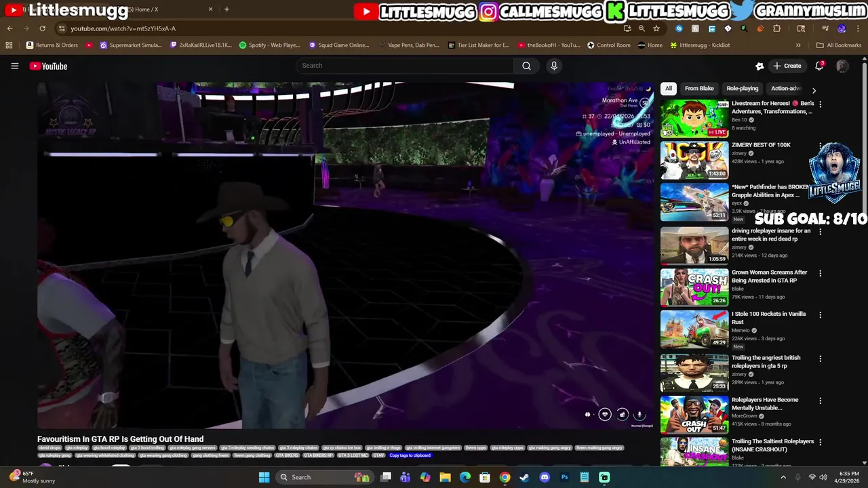Screen dimensions: 868x488
Task: Open YouTube account avatar menu
Action: click(842, 66)
